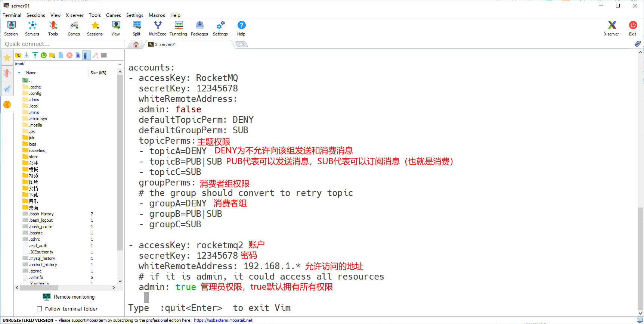
Task: Toggle the ASCII transfer mode icon
Action: click(78, 55)
